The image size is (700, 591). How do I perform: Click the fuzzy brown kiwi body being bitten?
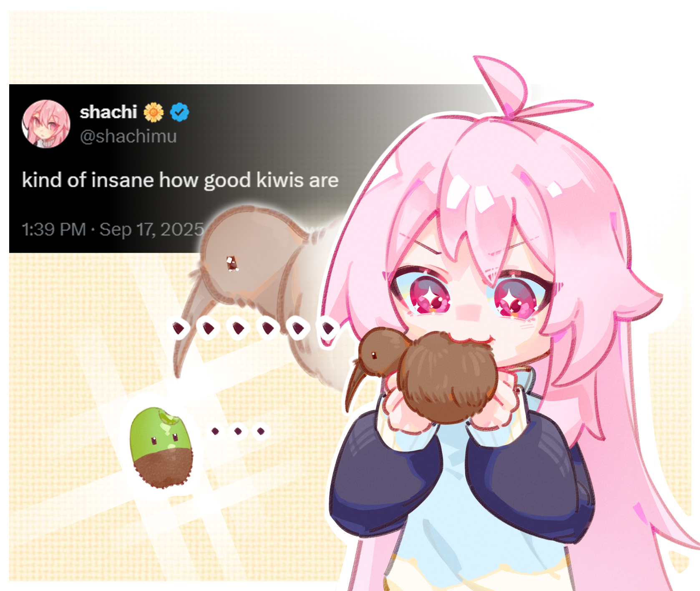[x=446, y=377]
